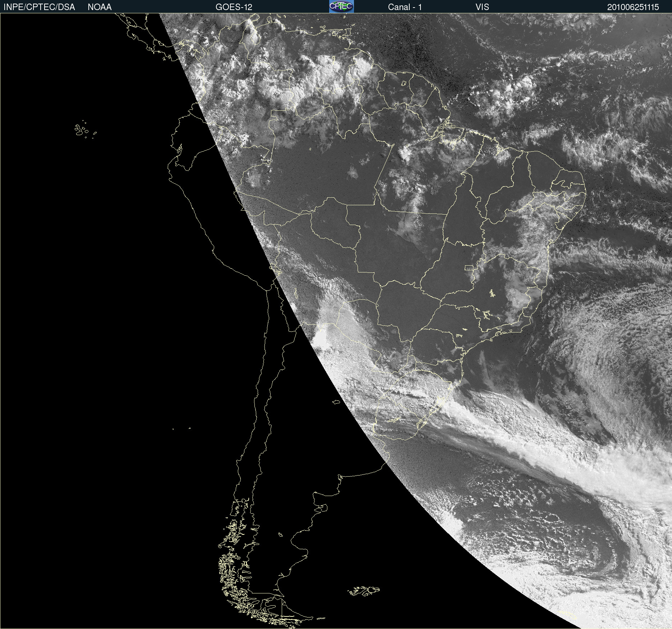
Task: Click the Canal - 1 label
Action: [x=405, y=7]
